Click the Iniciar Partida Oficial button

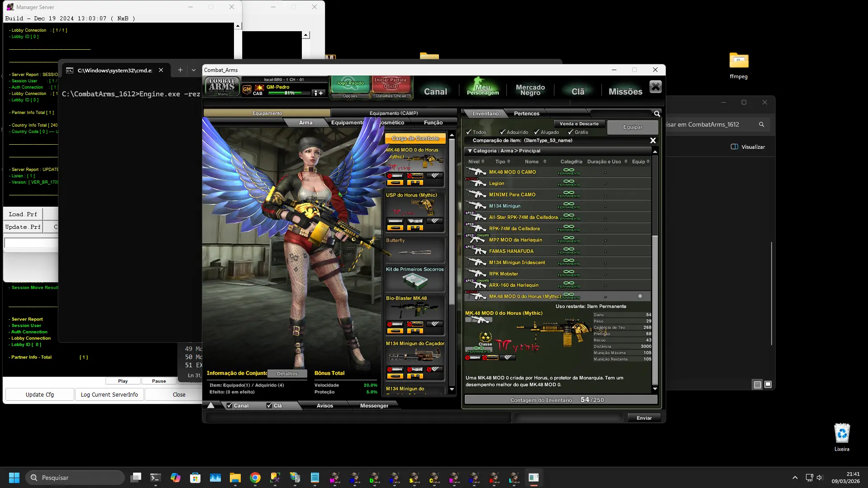pos(391,84)
